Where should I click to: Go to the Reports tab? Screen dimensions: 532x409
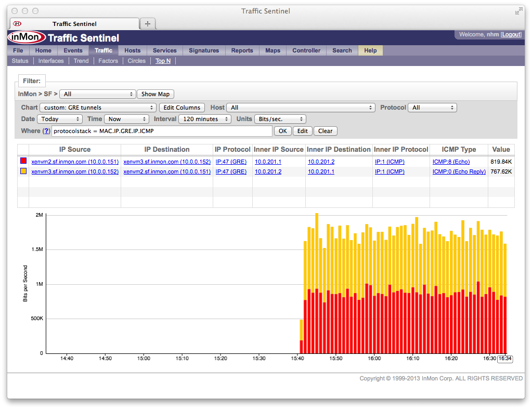coord(242,50)
